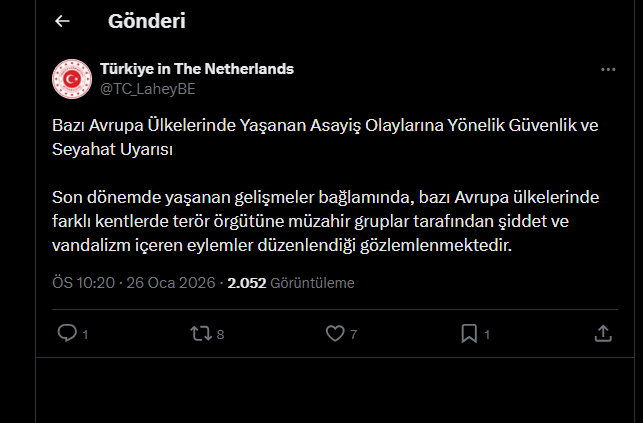Click the repost count number 8
This screenshot has width=643, height=423.
click(x=220, y=335)
